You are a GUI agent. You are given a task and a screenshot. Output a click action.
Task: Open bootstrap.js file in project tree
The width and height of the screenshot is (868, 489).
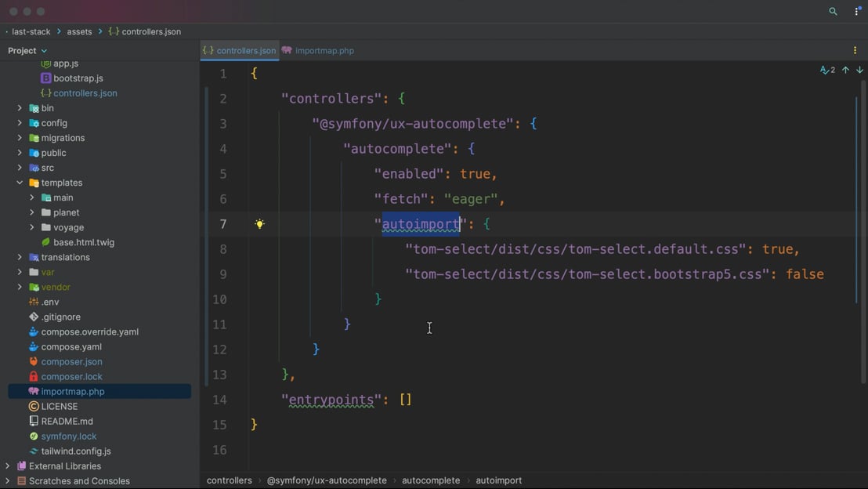(x=78, y=78)
